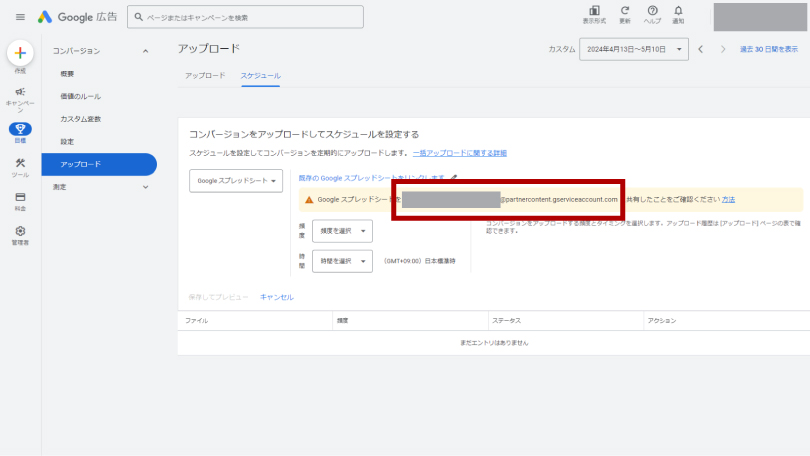The width and height of the screenshot is (810, 456).
Task: Focus the page or campaign search field
Action: [245, 17]
